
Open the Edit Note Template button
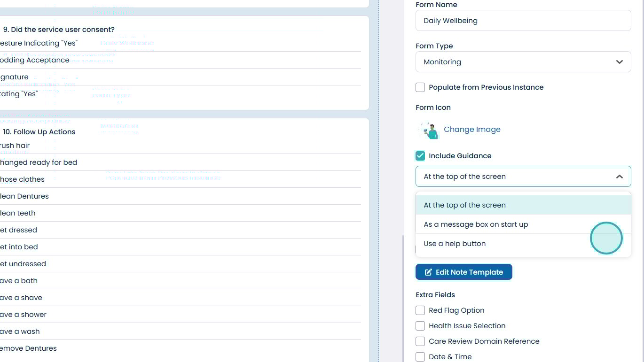463,272
